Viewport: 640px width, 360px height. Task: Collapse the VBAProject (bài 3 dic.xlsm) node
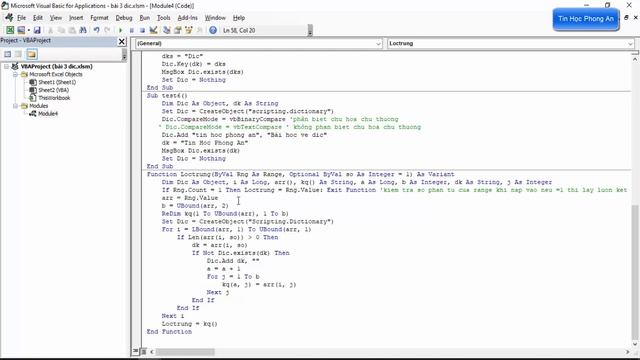(x=7, y=66)
